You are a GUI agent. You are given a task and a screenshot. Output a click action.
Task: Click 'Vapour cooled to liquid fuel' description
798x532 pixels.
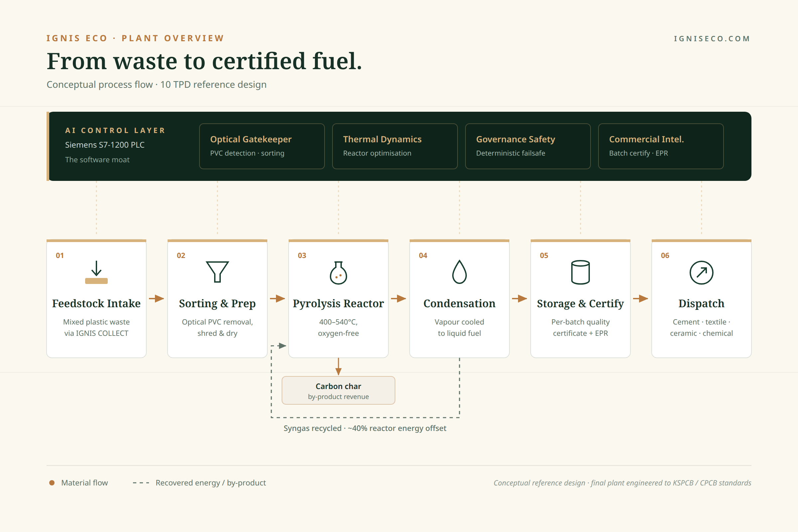pyautogui.click(x=460, y=328)
